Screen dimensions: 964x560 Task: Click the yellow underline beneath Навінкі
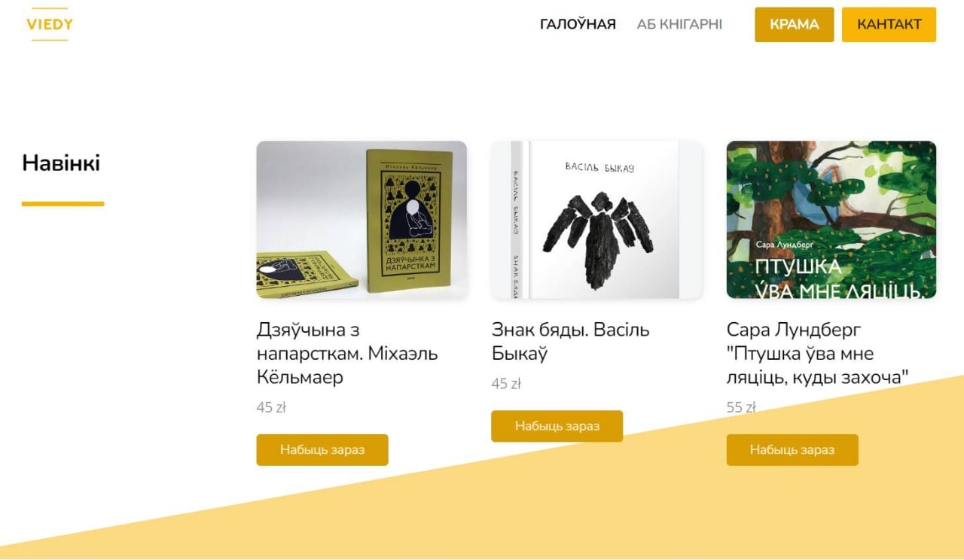[x=63, y=204]
